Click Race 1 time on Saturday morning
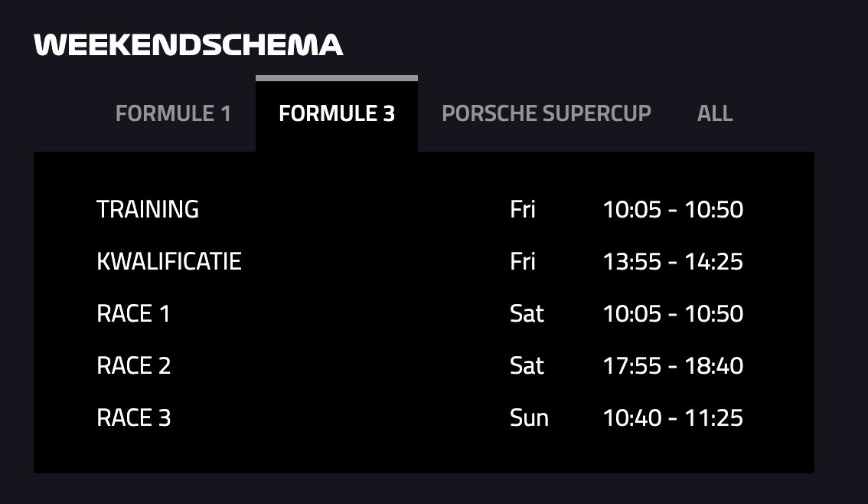The width and height of the screenshot is (868, 504). 673,313
